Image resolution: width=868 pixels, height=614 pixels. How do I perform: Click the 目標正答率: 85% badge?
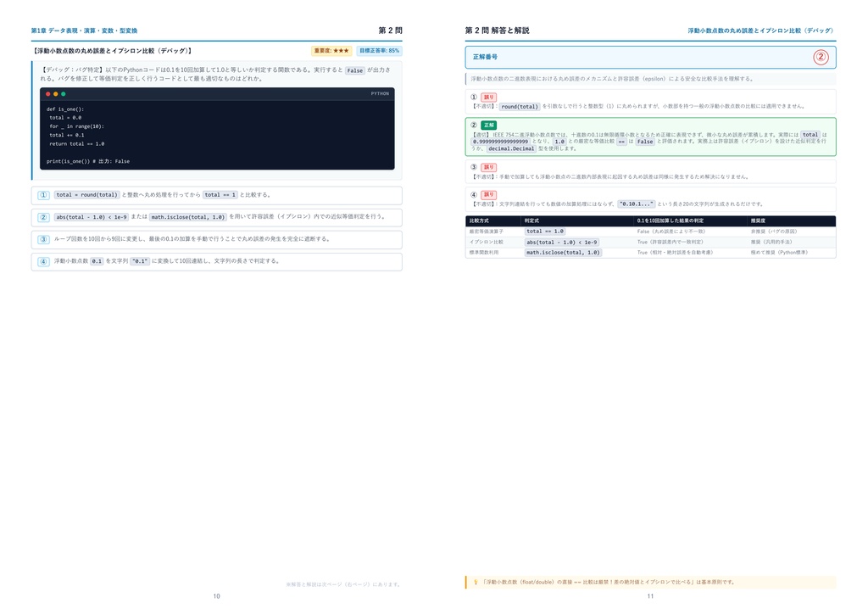pyautogui.click(x=379, y=50)
